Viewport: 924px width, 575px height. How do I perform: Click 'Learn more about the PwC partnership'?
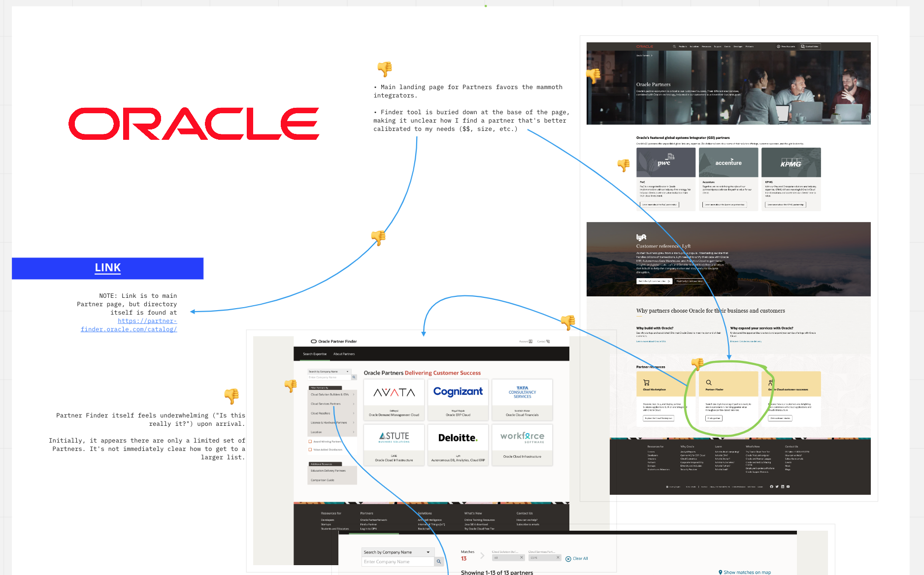[x=660, y=204]
